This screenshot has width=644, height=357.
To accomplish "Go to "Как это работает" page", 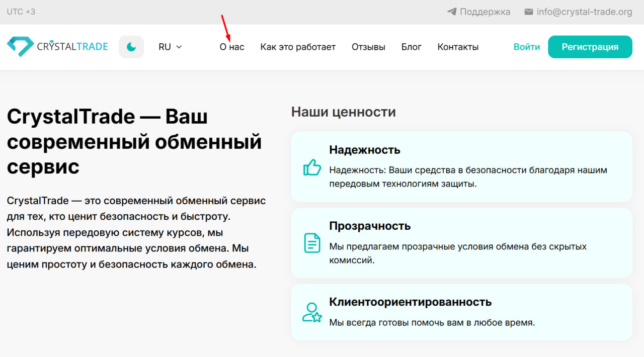I will click(298, 47).
